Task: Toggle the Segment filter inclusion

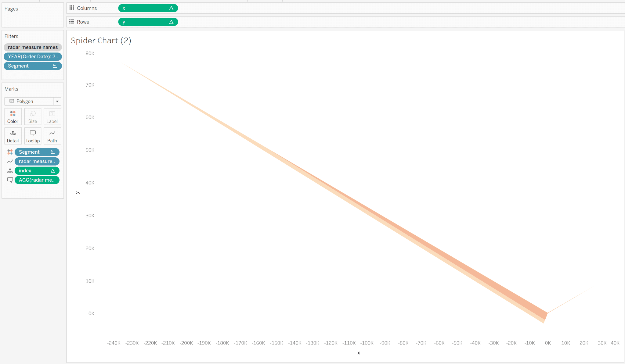Action: point(54,66)
